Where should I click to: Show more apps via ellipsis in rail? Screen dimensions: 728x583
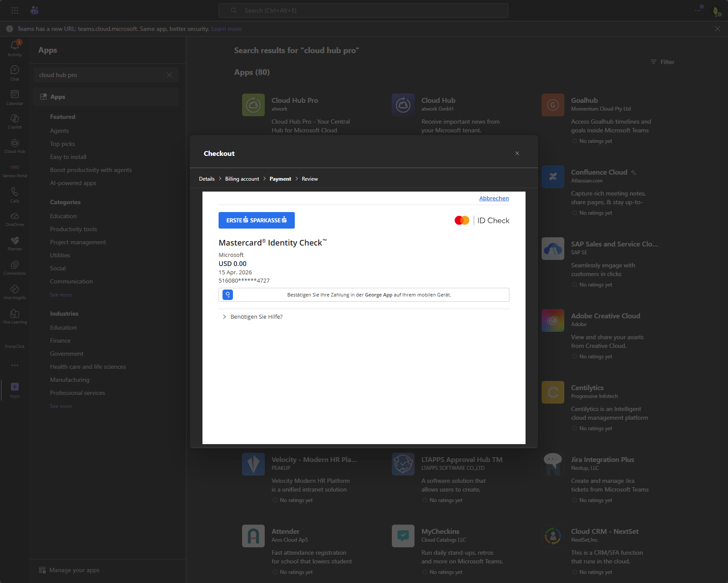click(15, 365)
